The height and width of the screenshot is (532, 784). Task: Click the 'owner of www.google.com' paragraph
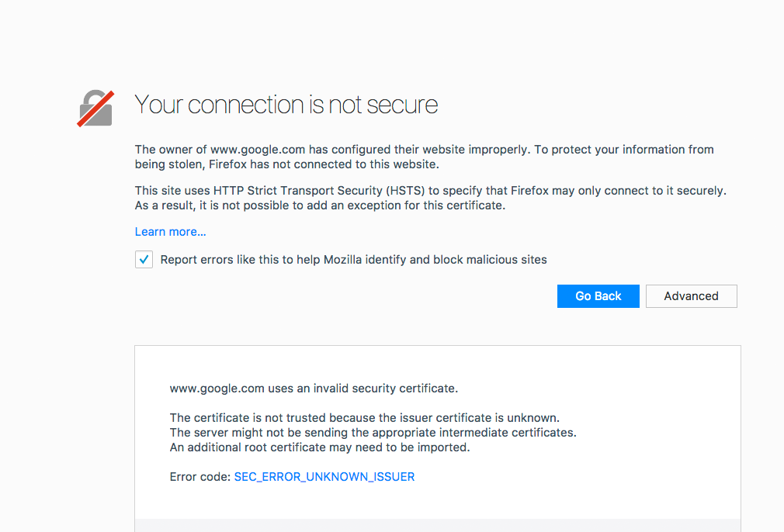pos(424,157)
